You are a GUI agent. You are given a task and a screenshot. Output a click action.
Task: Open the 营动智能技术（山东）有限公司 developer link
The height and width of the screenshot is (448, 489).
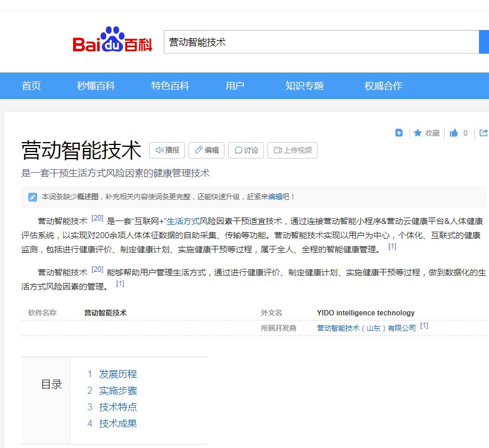pos(366,328)
